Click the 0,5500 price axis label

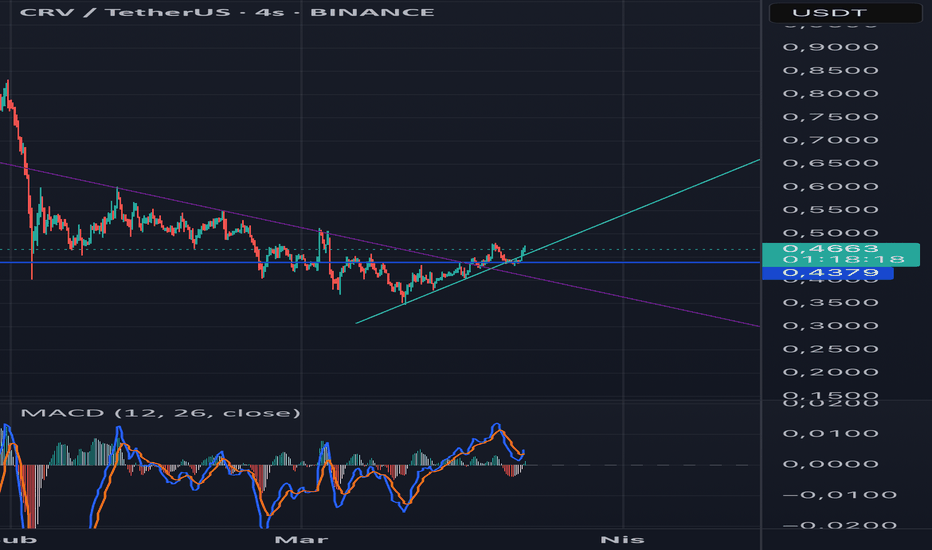tap(830, 209)
